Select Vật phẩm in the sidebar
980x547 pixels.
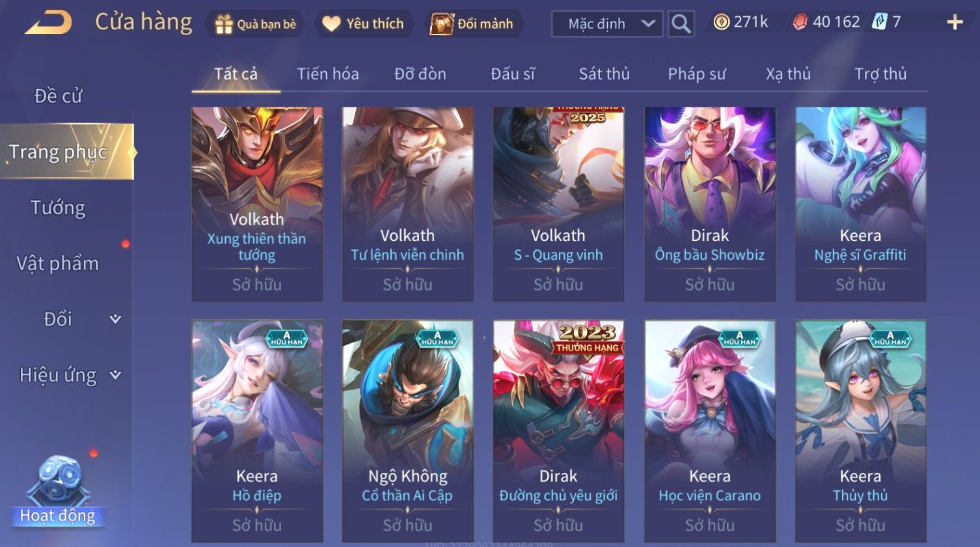(x=58, y=264)
